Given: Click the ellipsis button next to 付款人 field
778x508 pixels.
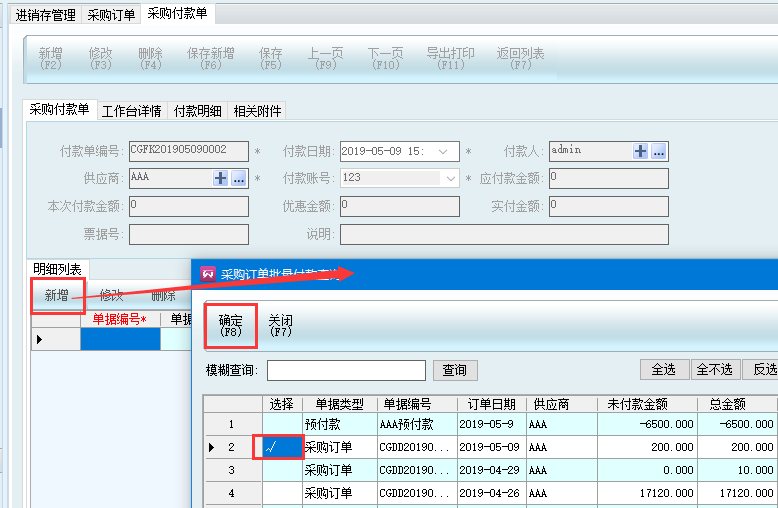Looking at the screenshot, I should [x=659, y=151].
